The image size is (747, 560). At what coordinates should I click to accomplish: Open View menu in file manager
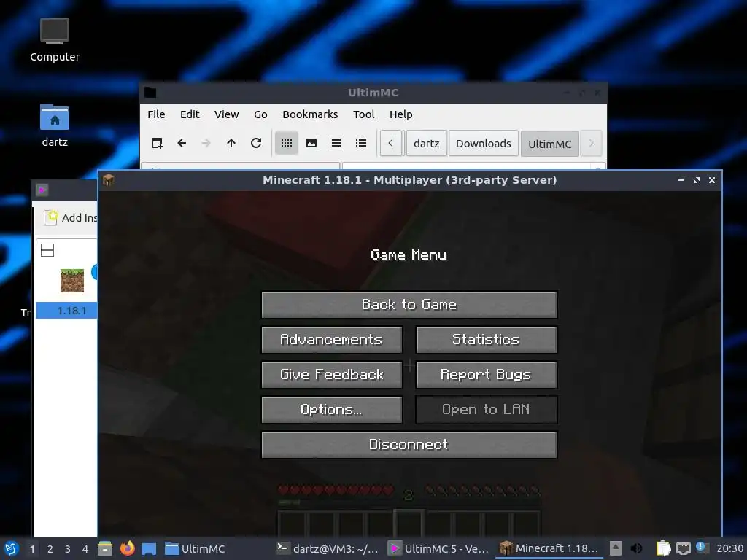(x=226, y=114)
